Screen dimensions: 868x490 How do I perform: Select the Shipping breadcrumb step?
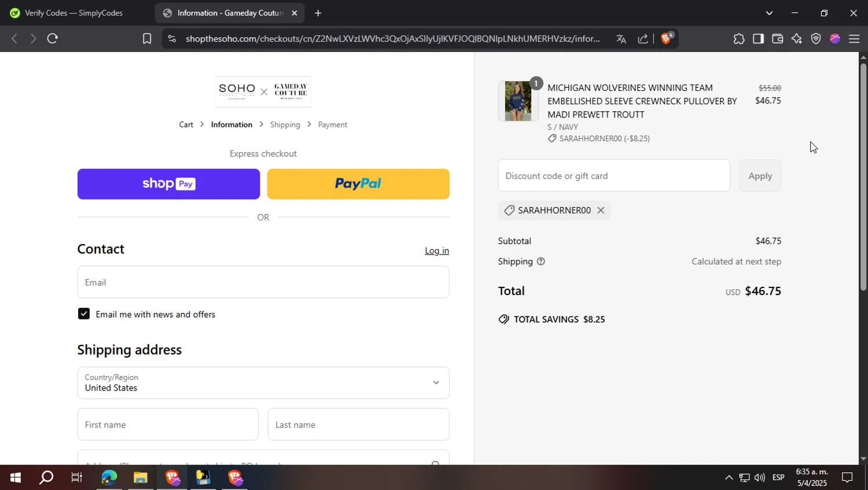tap(285, 124)
